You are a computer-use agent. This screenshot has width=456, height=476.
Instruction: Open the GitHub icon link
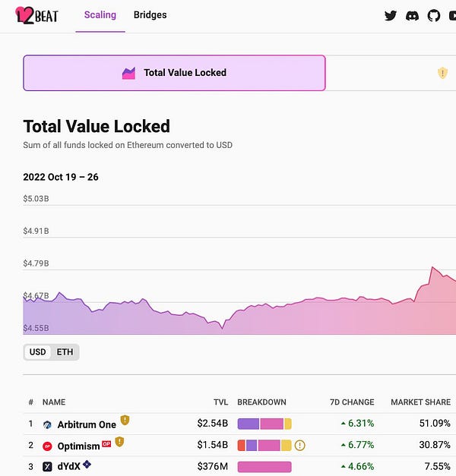coord(434,15)
